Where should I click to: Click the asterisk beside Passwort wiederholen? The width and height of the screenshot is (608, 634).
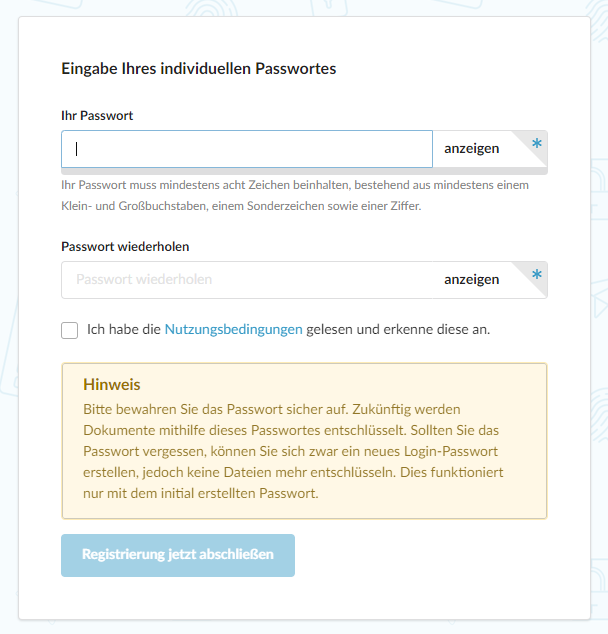pyautogui.click(x=537, y=275)
